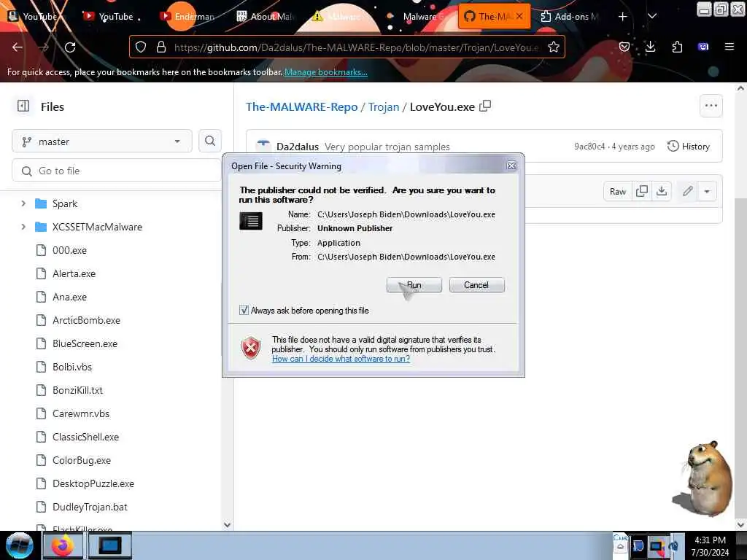The width and height of the screenshot is (747, 560).
Task: Open the Firefox hamburger menu
Action: pyautogui.click(x=729, y=47)
